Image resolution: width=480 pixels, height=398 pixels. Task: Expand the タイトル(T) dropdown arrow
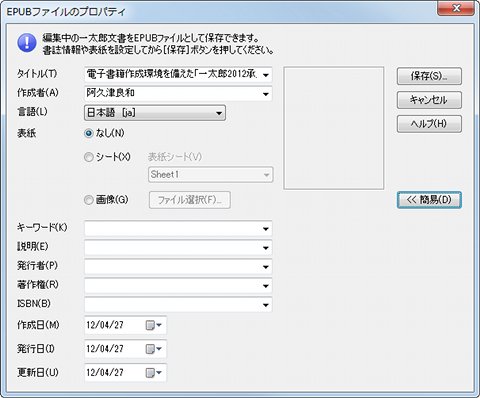click(266, 75)
